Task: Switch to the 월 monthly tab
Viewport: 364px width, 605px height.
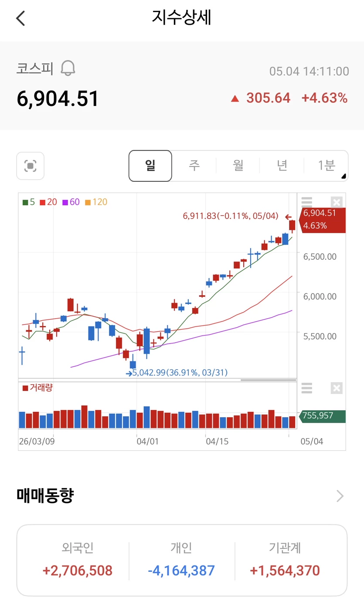Action: pyautogui.click(x=238, y=166)
